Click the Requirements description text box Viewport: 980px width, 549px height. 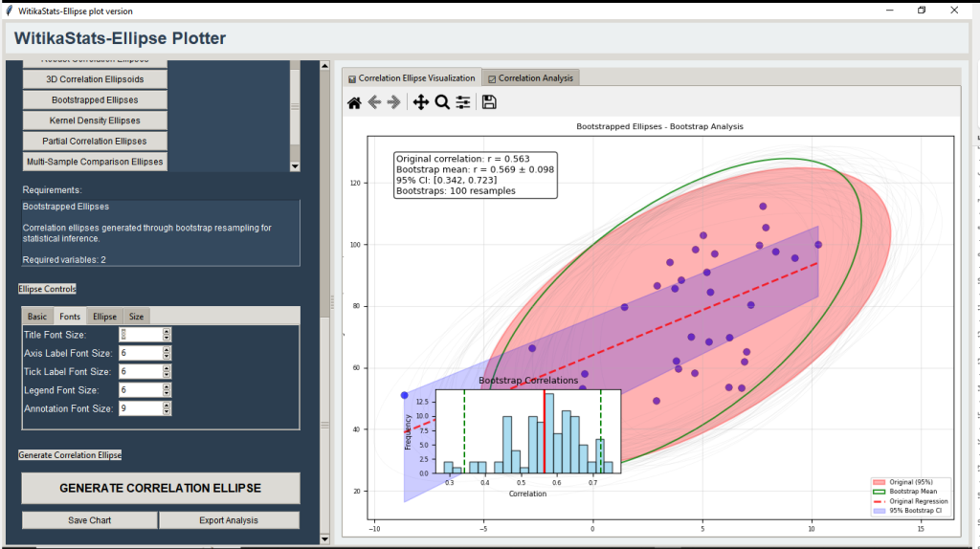pyautogui.click(x=161, y=233)
